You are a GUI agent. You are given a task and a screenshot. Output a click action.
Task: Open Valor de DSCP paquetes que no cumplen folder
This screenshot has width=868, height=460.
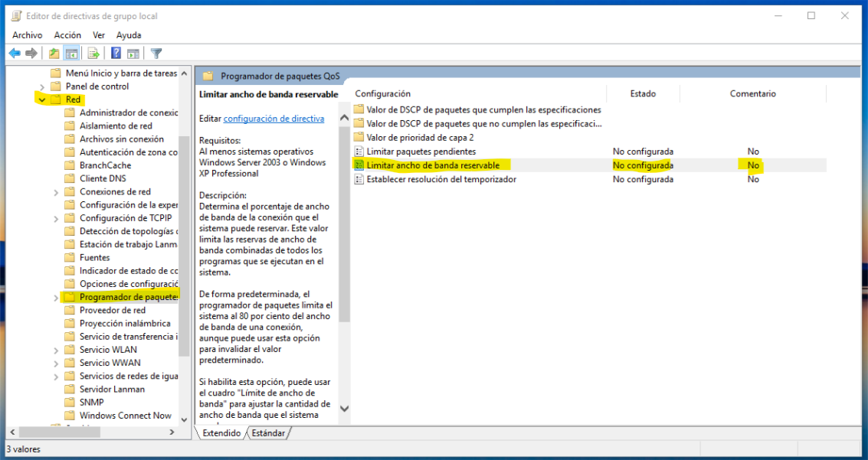(x=484, y=124)
